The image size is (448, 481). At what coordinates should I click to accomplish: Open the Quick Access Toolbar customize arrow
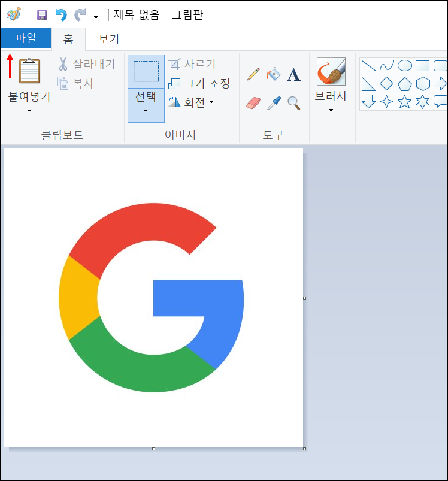coord(96,16)
